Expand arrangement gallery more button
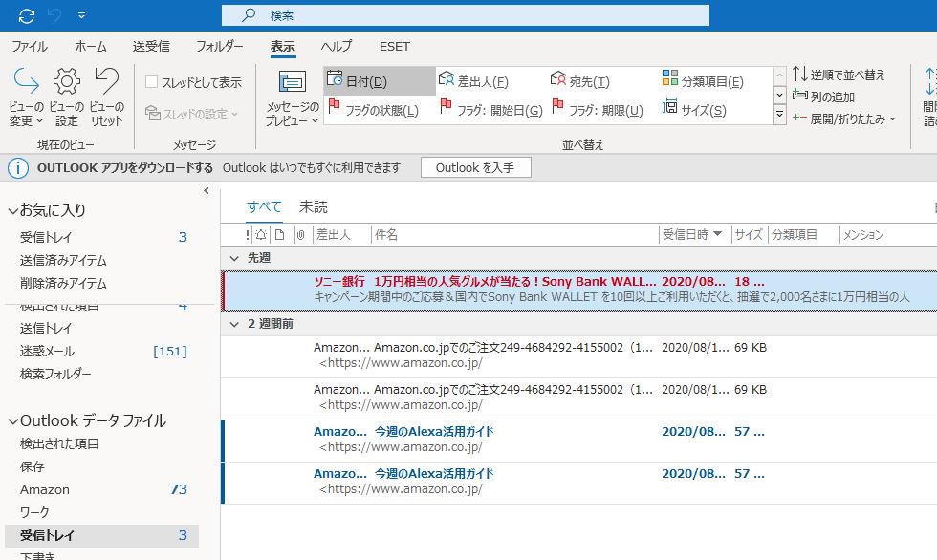 pos(779,114)
